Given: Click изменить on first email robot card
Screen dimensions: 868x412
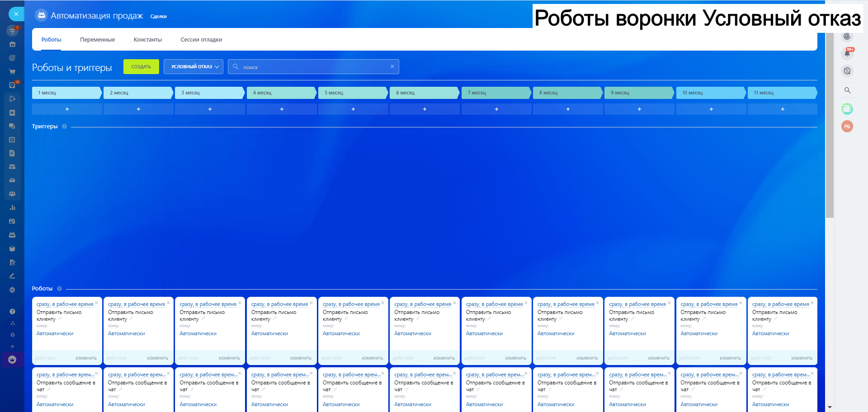Looking at the screenshot, I should (86, 358).
